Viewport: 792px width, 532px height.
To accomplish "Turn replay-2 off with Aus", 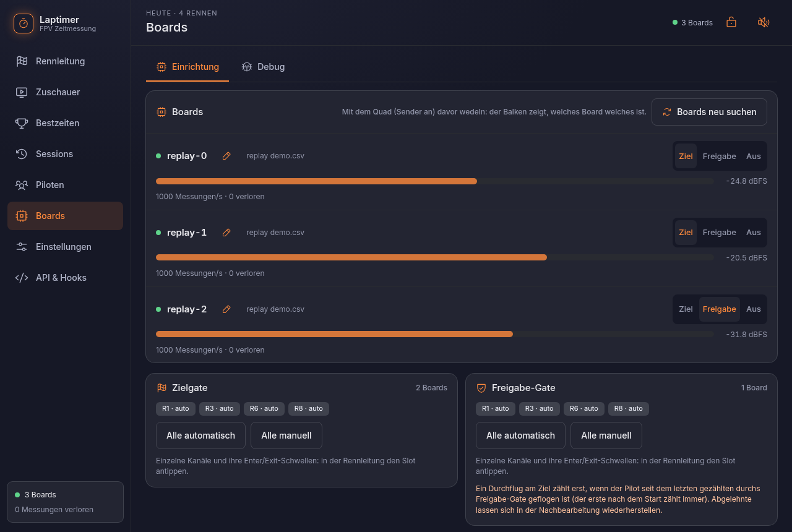I will tap(754, 309).
